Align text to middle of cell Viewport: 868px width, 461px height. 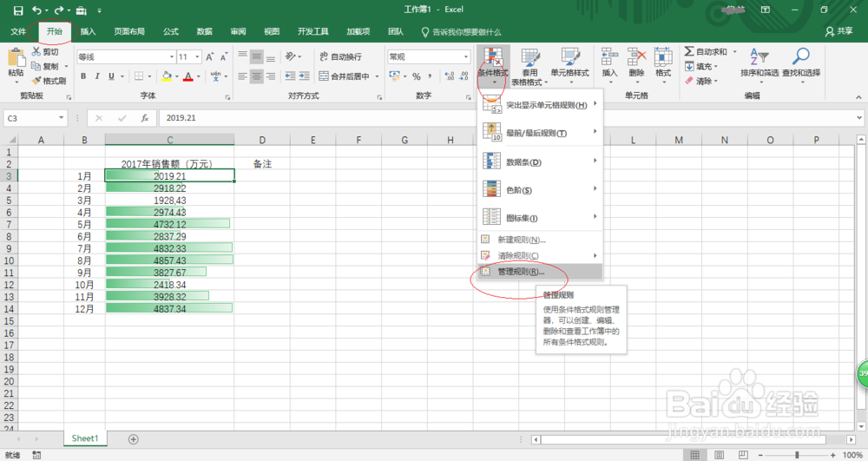[256, 56]
